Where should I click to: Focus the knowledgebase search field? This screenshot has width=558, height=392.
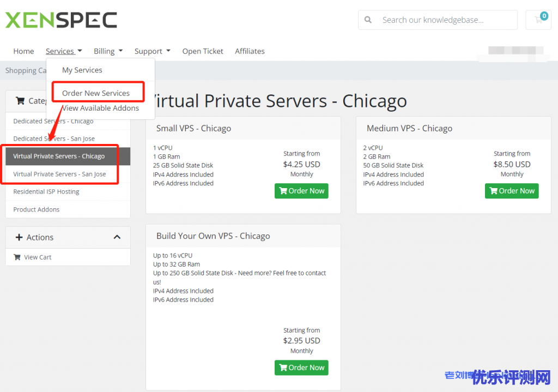[438, 20]
